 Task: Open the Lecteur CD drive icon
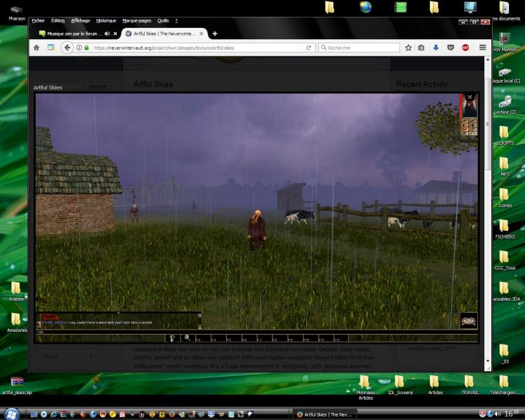coord(505,104)
